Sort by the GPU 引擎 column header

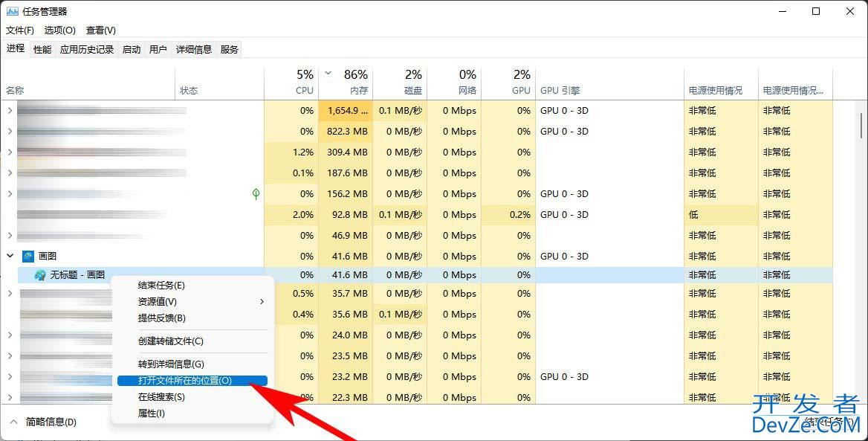(x=609, y=83)
